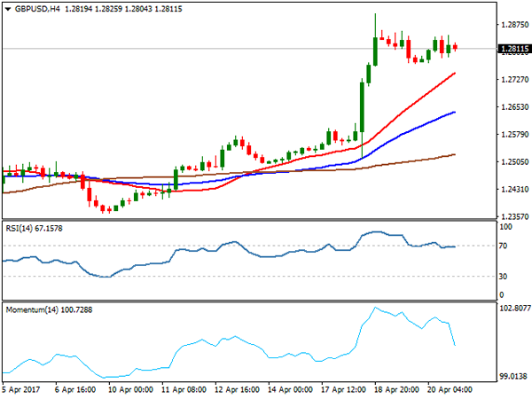532x399 pixels.
Task: Click the RSI 30 level label
Action: pyautogui.click(x=503, y=277)
